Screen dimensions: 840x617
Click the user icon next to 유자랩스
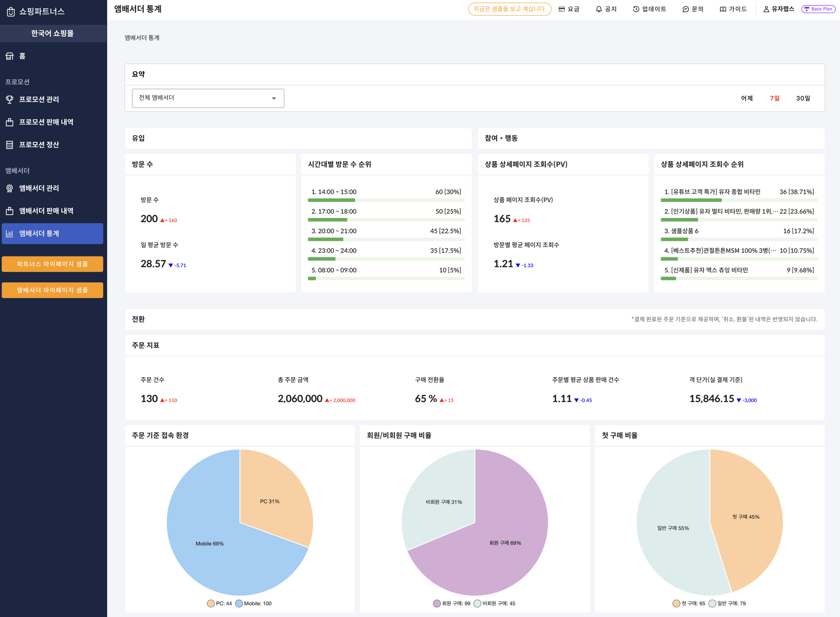pos(766,9)
